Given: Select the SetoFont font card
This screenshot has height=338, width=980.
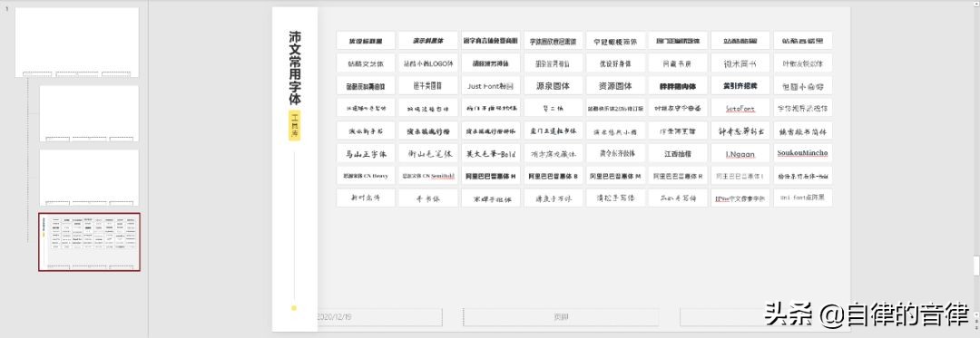Looking at the screenshot, I should click(x=740, y=108).
